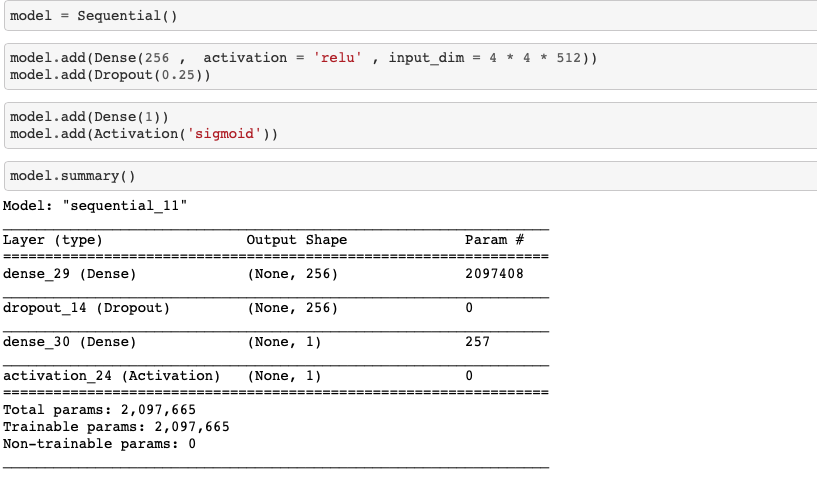The image size is (817, 477).
Task: Click the 0 param count in the dropout_14 row
Action: point(469,308)
